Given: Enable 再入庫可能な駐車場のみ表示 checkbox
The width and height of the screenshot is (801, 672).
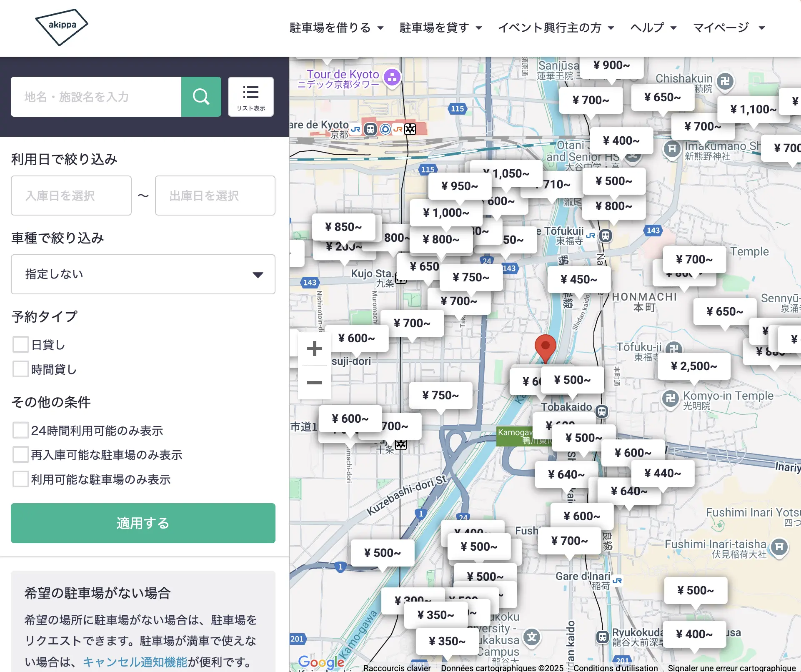Looking at the screenshot, I should [x=20, y=454].
